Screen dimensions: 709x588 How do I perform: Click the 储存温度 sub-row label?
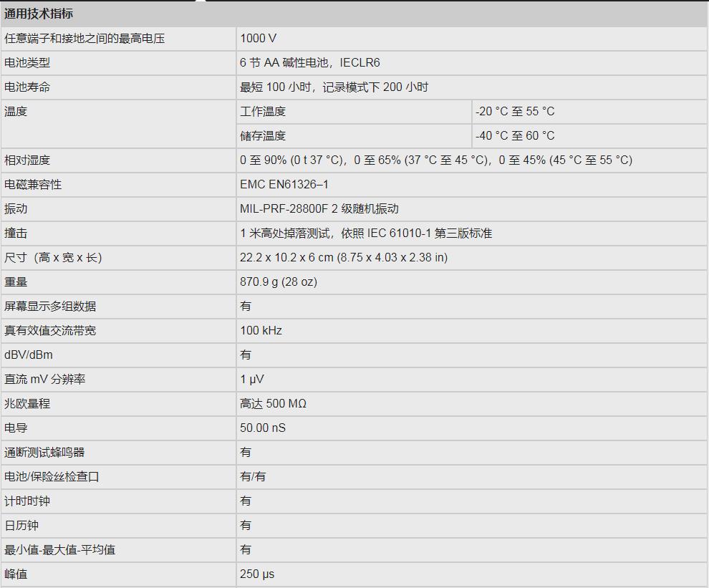(263, 136)
